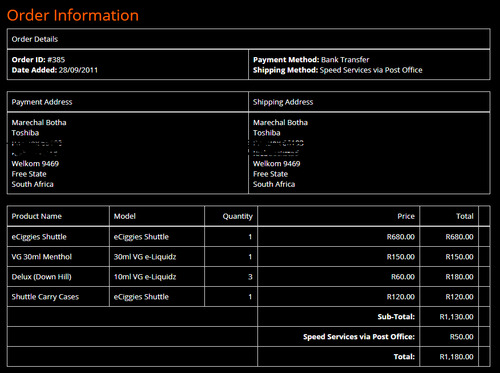Click the Payment Address header cell
This screenshot has width=500, height=373.
click(x=128, y=102)
